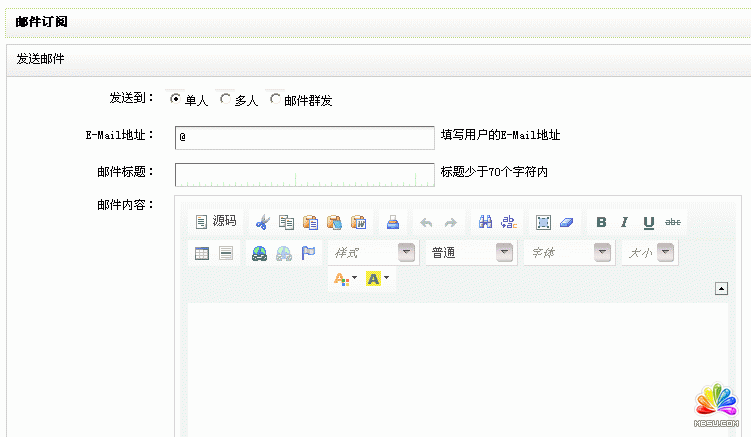Apply strikethrough formatting
The width and height of the screenshot is (751, 437).
pyautogui.click(x=673, y=222)
